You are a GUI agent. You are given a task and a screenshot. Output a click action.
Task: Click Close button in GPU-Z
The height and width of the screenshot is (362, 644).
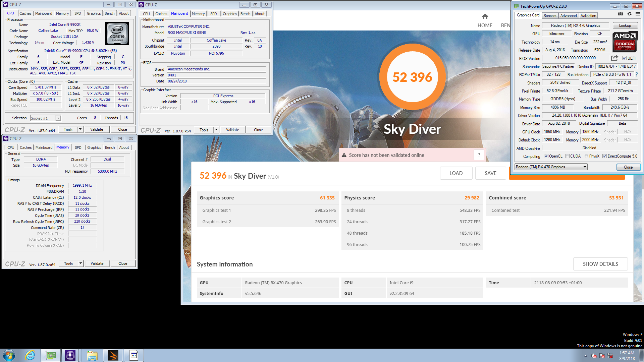[628, 167]
